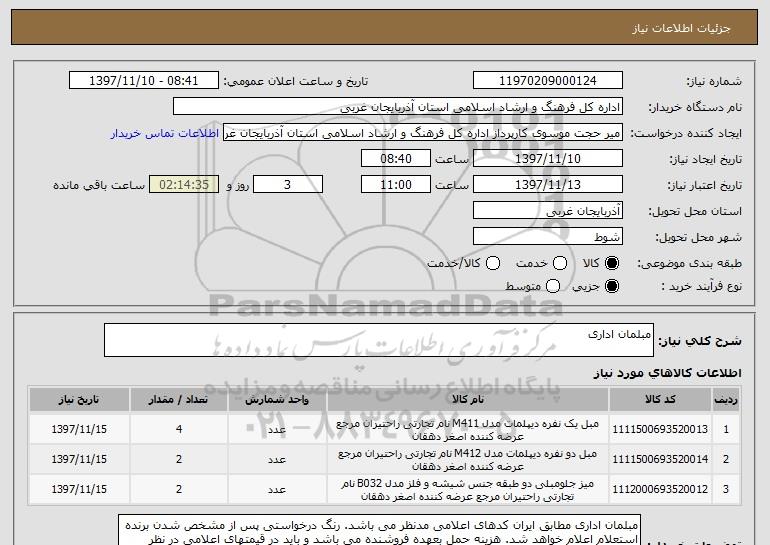Viewport: 770px width, 545px height.
Task: Select product code 1111500693520014
Action: (660, 459)
